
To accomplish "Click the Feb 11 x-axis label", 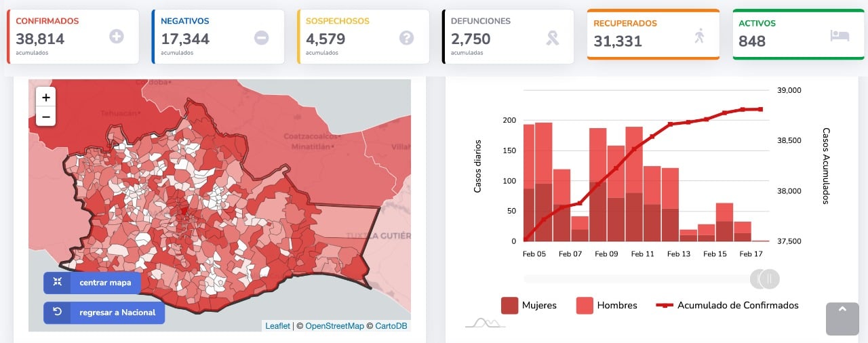I will pos(642,254).
